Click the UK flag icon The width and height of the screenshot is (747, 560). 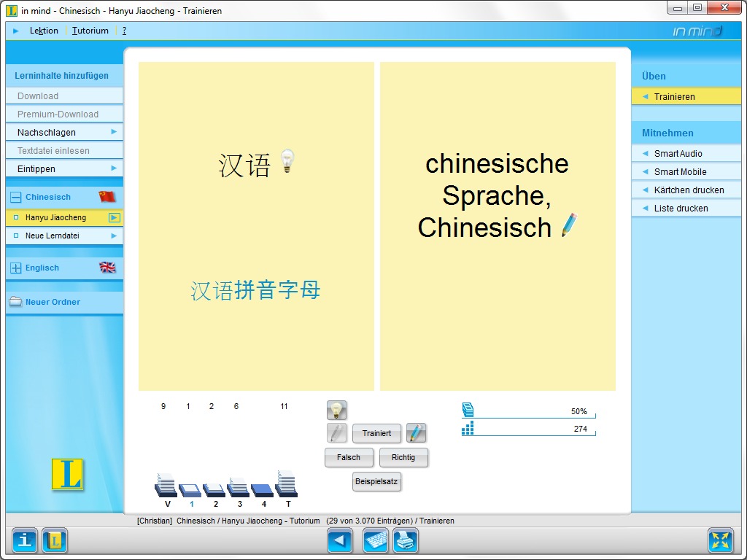point(107,267)
